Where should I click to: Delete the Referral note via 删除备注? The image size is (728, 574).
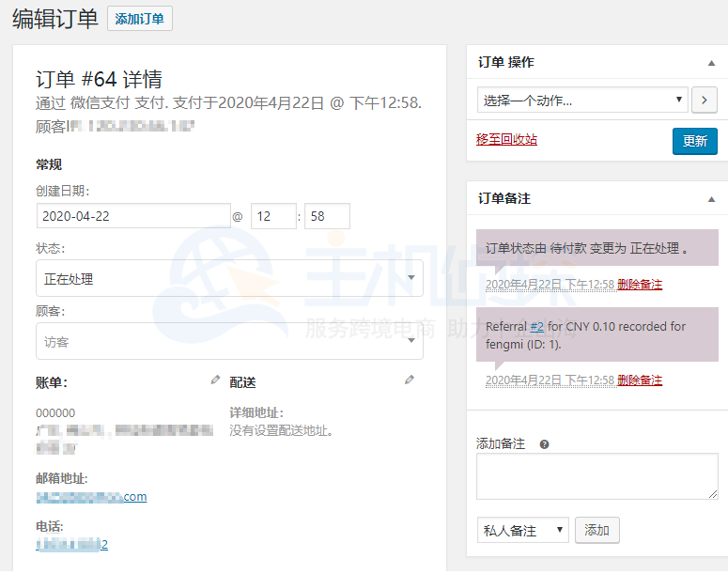coord(640,380)
